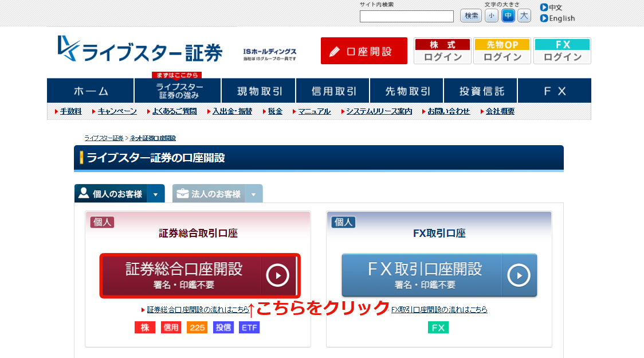Click the play icon on FX取引口座開設 button
The height and width of the screenshot is (358, 644).
(x=519, y=275)
